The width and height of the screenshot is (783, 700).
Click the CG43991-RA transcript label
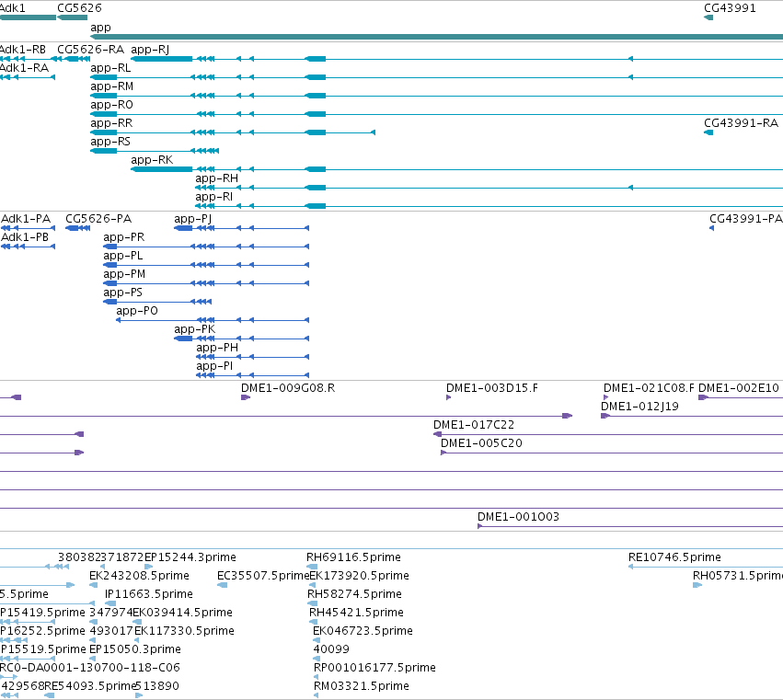741,123
